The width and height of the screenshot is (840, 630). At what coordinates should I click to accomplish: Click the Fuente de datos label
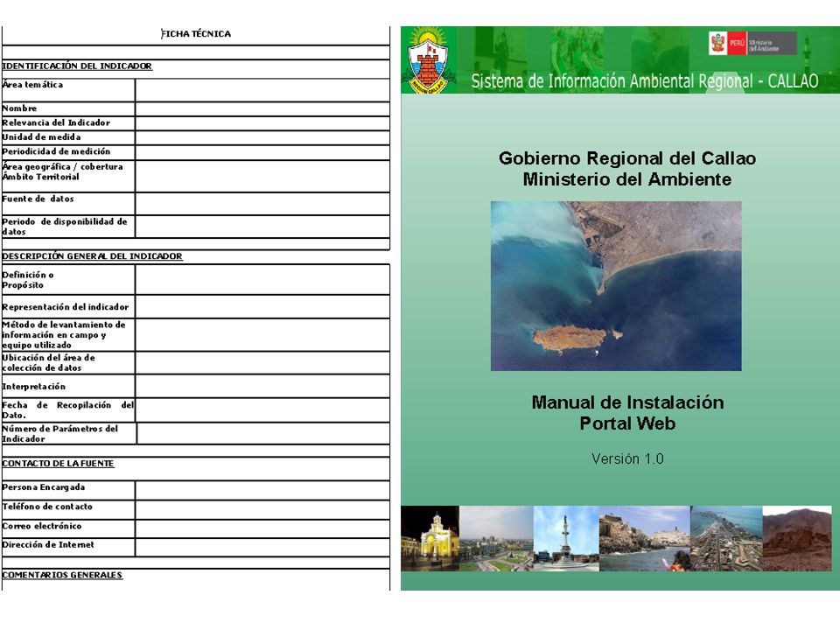pos(38,199)
